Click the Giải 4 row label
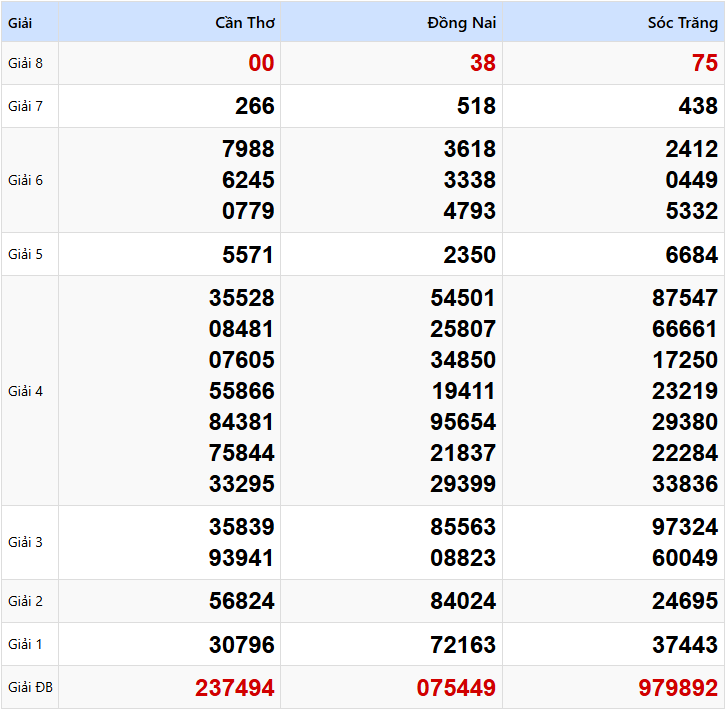The image size is (726, 710). pos(25,391)
